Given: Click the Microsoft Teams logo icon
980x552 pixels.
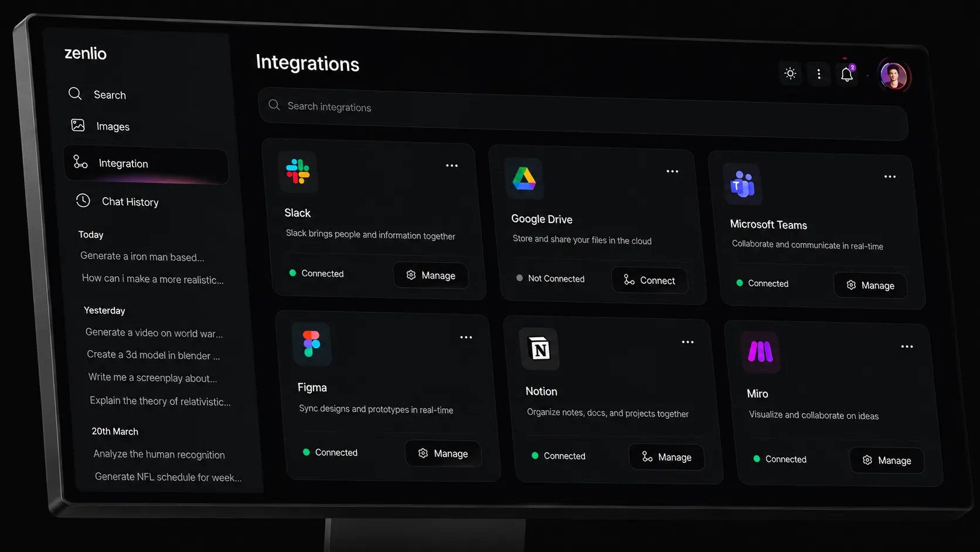Looking at the screenshot, I should click(743, 184).
